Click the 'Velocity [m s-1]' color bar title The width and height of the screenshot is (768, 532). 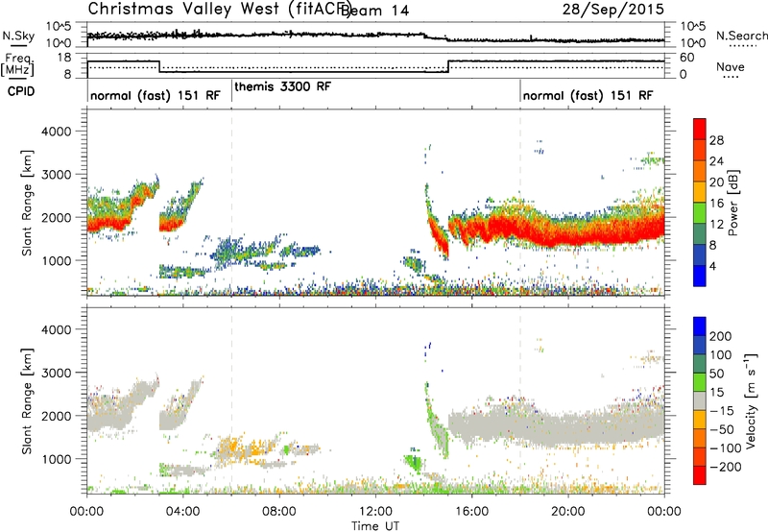coord(750,399)
